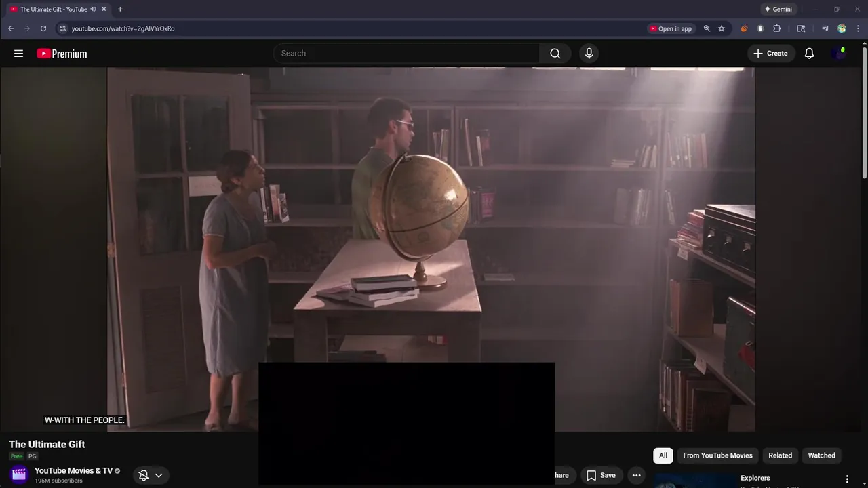The height and width of the screenshot is (488, 868).
Task: Open the YouTube Movies & TV channel avatar
Action: (19, 474)
